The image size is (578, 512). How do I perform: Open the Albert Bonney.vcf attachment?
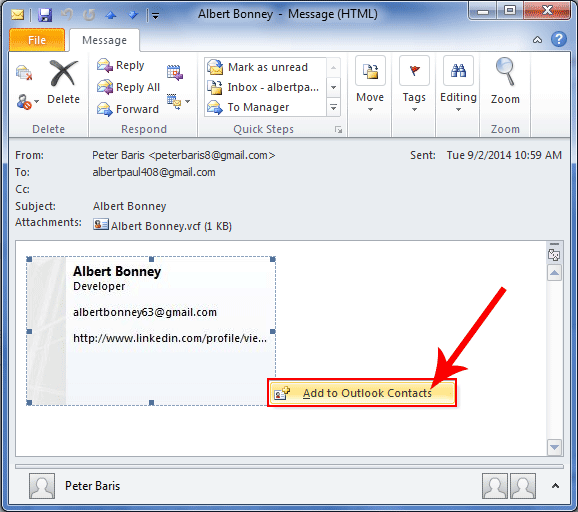(162, 225)
